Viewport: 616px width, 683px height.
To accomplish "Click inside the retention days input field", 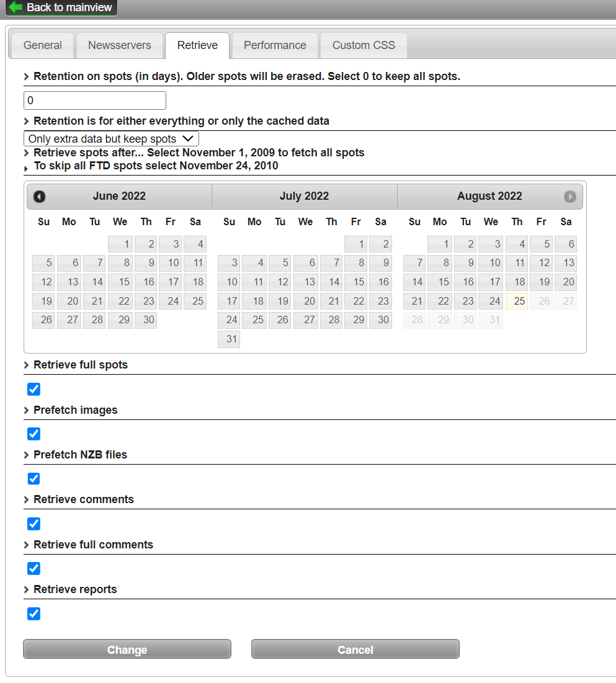I will [94, 100].
